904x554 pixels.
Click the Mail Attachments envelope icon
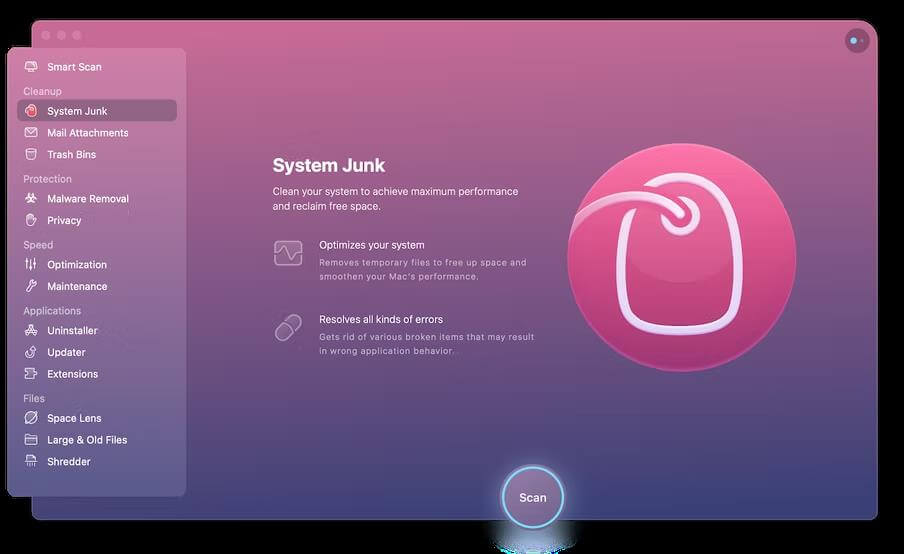[x=30, y=133]
